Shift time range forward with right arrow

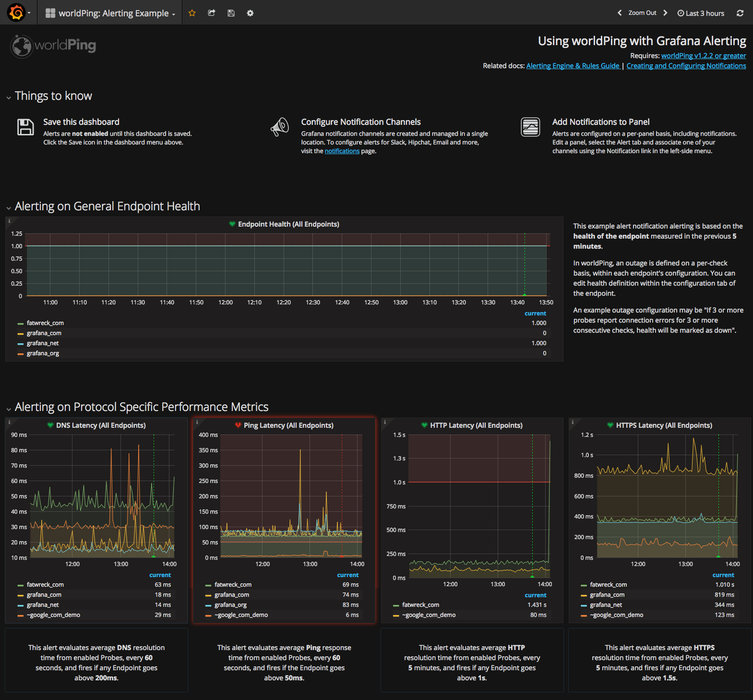pos(665,13)
